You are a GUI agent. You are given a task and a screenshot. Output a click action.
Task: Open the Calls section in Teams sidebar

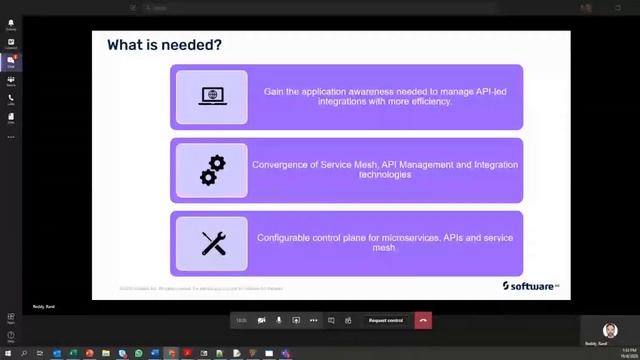[x=11, y=100]
